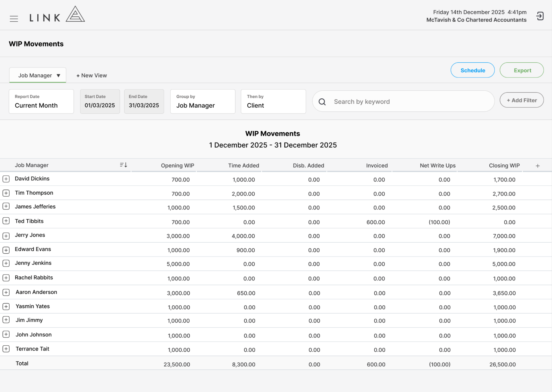Click Ted Tibbits (100.00) net write ups
This screenshot has width=552, height=392.
(x=439, y=222)
